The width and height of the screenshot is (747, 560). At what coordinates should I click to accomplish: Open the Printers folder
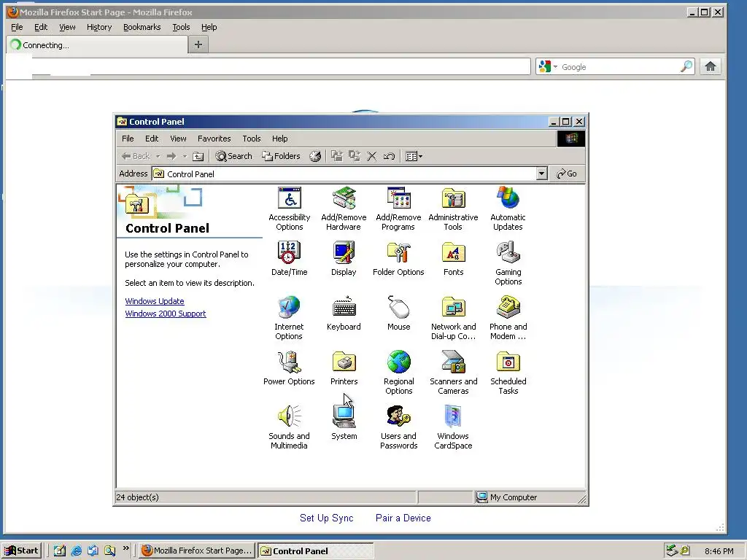344,368
